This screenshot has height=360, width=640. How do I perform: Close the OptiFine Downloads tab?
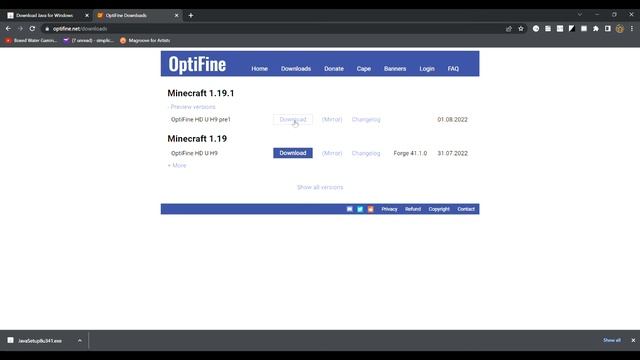tap(176, 16)
